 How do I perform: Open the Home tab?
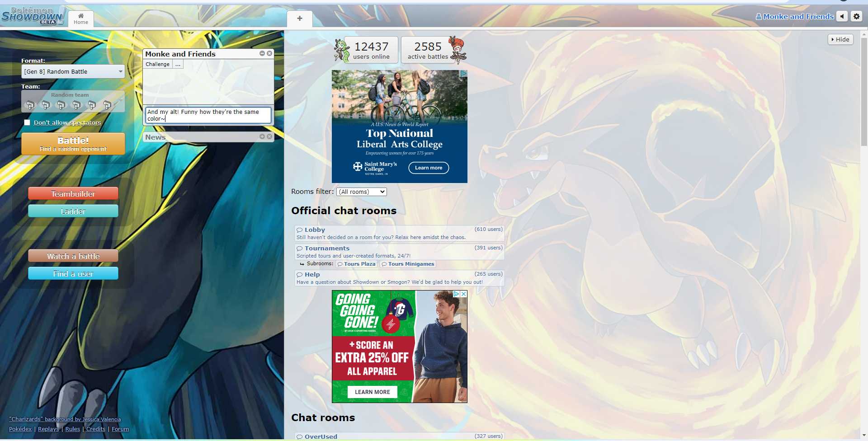pos(81,19)
